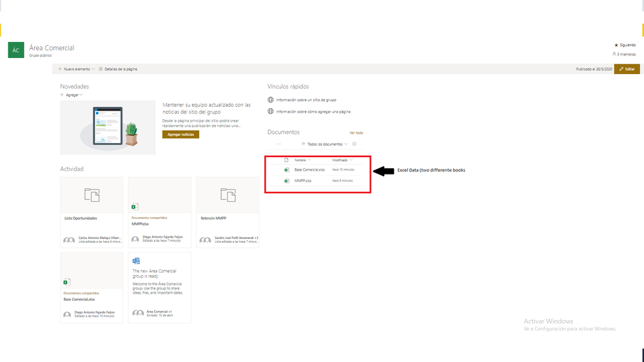Viewport: 644px width, 362px height.
Task: Click list icon on Lista Oportunidades card
Action: point(92,195)
